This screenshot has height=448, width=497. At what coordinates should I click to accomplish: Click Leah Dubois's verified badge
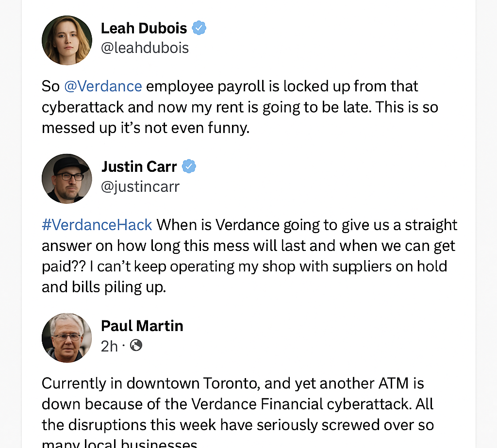coord(199,28)
